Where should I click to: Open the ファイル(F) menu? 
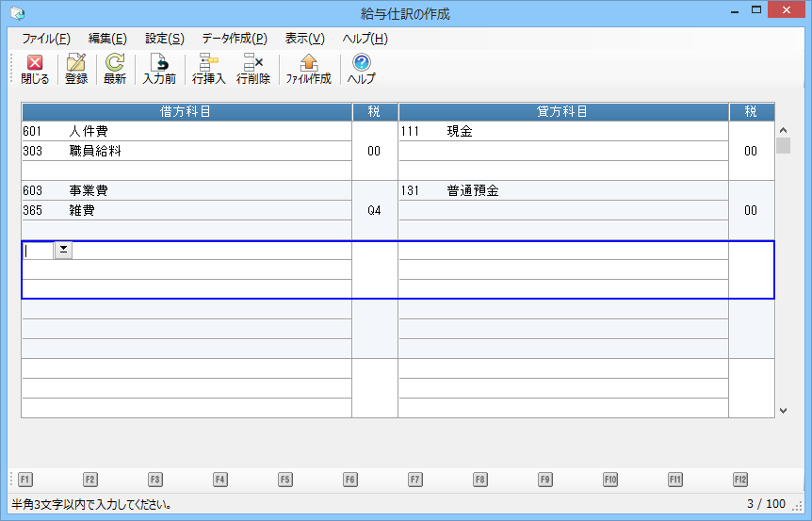(x=45, y=39)
